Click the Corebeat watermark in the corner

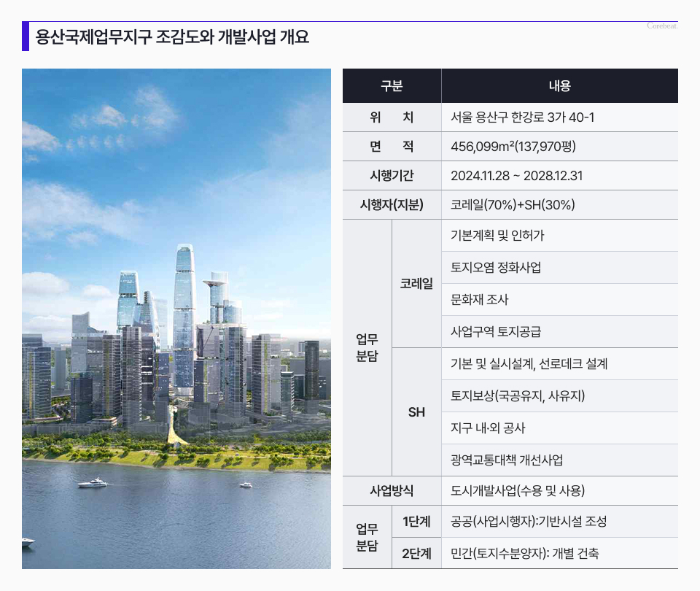662,26
